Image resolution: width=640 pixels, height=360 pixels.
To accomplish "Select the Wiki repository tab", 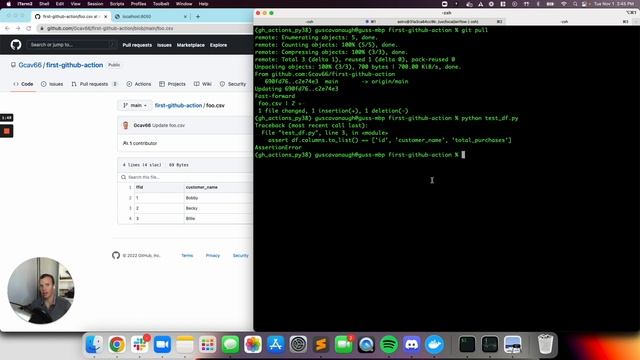I will (x=203, y=84).
